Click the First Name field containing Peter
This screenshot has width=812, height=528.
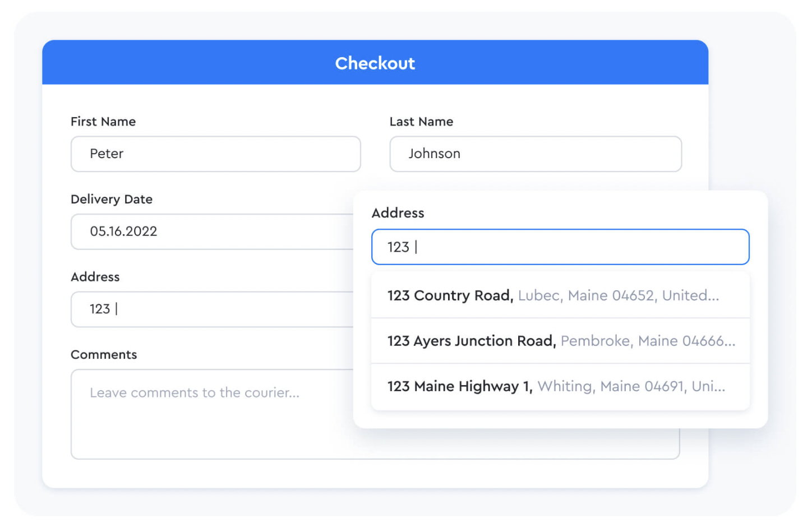click(215, 154)
